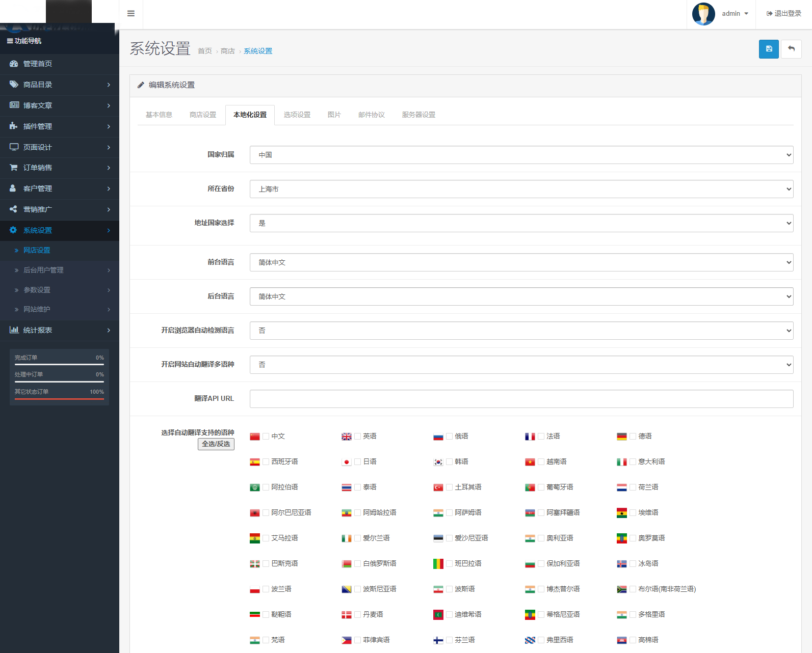Screen dimensions: 812x653
Task: Click the 其它状态订单 progress bar
Action: tap(59, 399)
